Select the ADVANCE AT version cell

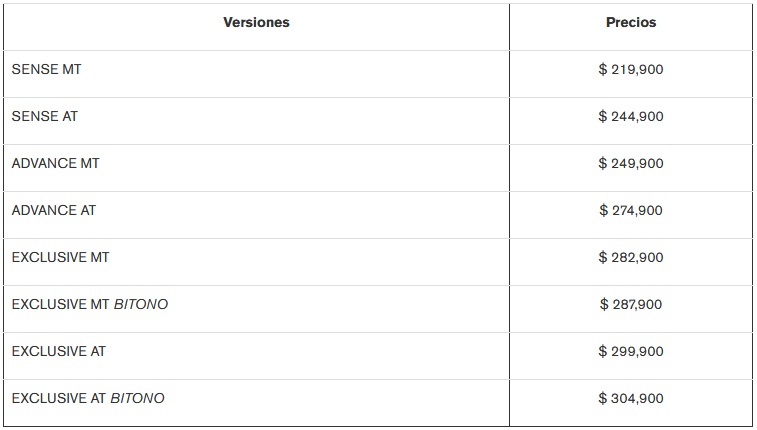pos(54,211)
